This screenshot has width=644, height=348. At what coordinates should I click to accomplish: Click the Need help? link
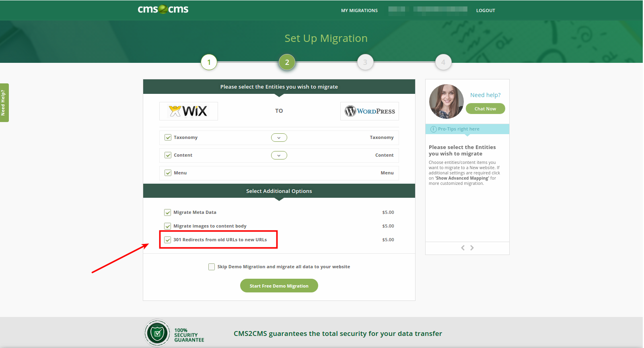pyautogui.click(x=486, y=95)
